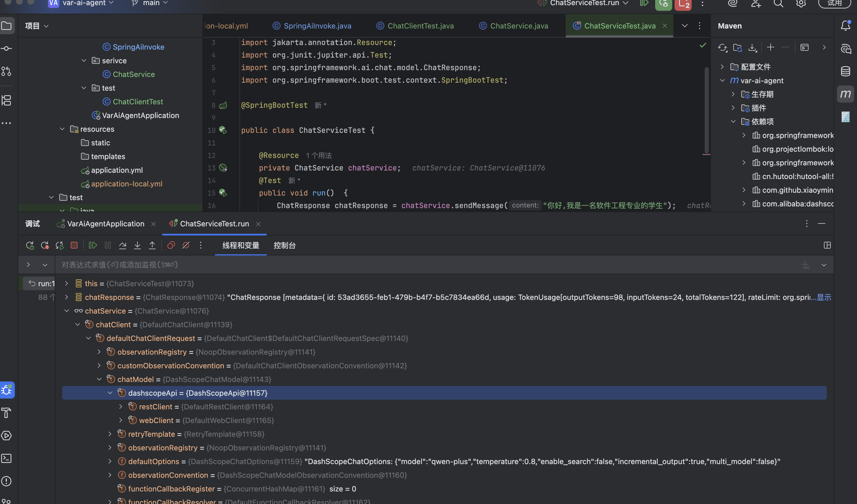Pause program in debug toolbar
This screenshot has width=857, height=504.
108,245
